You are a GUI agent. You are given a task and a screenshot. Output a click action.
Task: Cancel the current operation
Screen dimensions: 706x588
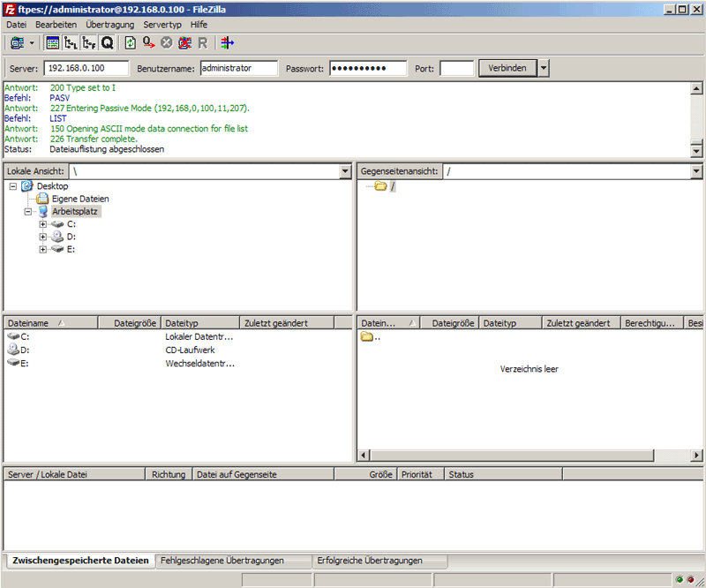coord(166,42)
